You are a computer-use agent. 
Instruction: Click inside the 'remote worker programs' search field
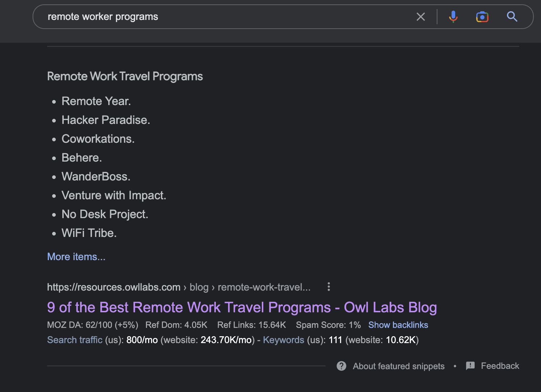tap(217, 17)
